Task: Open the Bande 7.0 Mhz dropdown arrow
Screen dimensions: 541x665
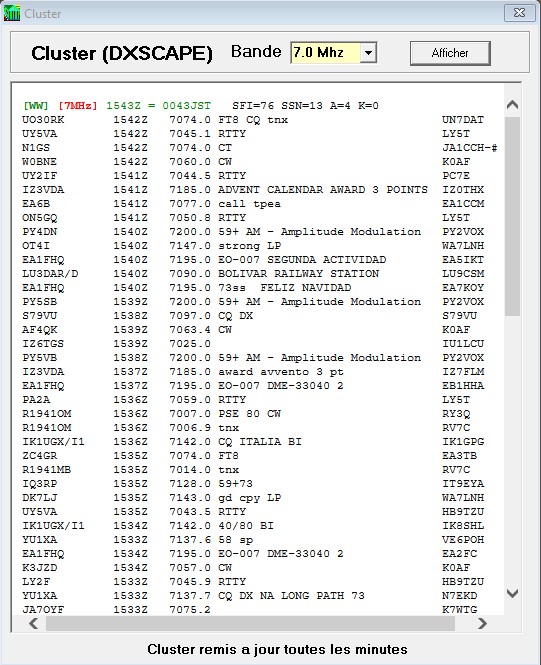Action: point(368,53)
